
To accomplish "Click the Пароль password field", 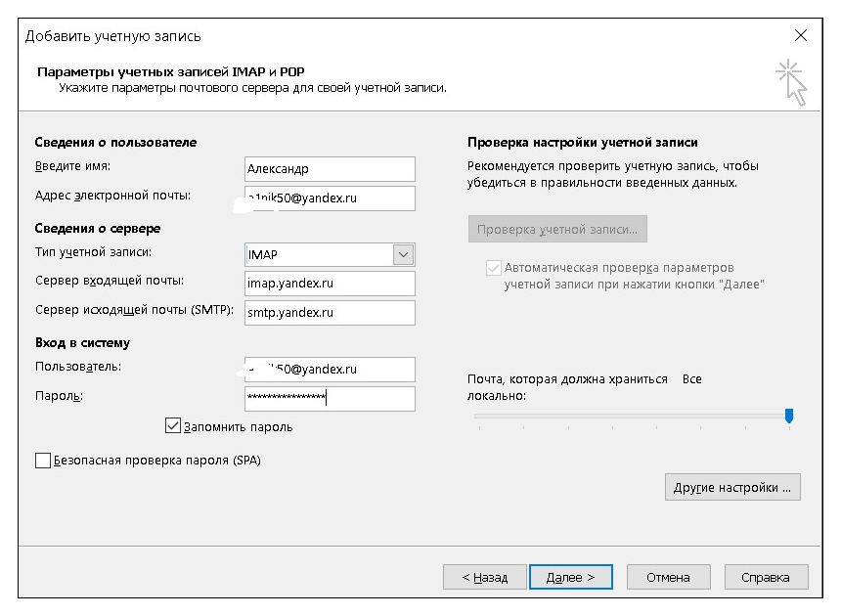I will tap(331, 398).
